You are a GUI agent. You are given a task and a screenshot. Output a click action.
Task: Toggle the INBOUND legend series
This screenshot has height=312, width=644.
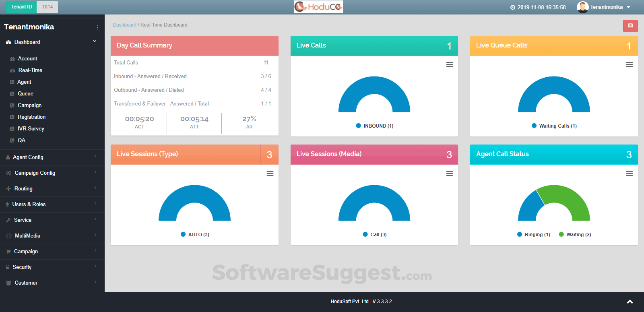[375, 126]
